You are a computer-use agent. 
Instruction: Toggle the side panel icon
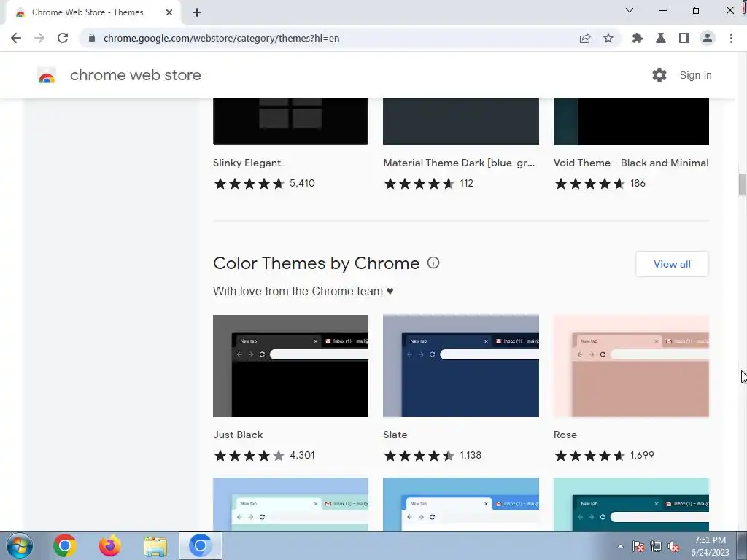point(684,38)
